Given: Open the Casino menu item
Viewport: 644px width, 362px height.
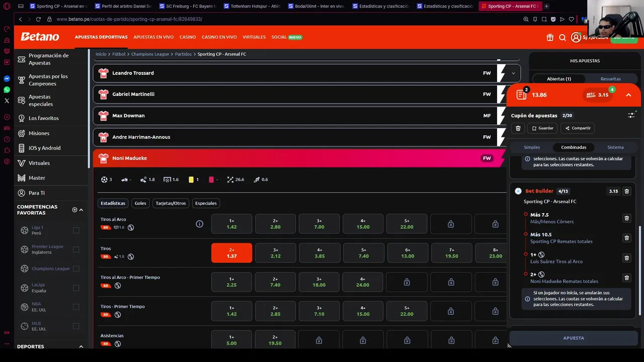Looking at the screenshot, I should tap(188, 37).
